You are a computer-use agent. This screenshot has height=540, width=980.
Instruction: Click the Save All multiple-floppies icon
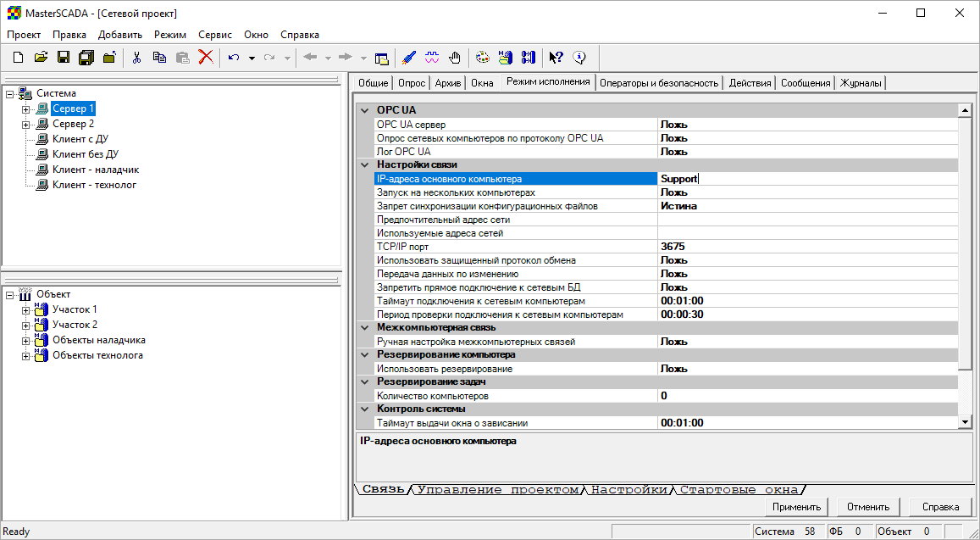coord(86,58)
